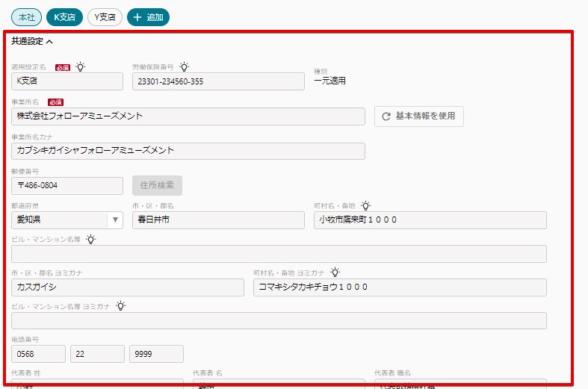Click the 事業所名カナ input field
Viewport: 588px width, 389px height.
(188, 151)
